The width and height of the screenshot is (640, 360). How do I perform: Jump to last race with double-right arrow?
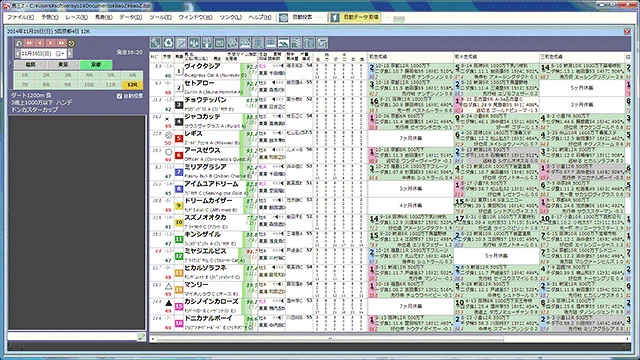[x=61, y=43]
